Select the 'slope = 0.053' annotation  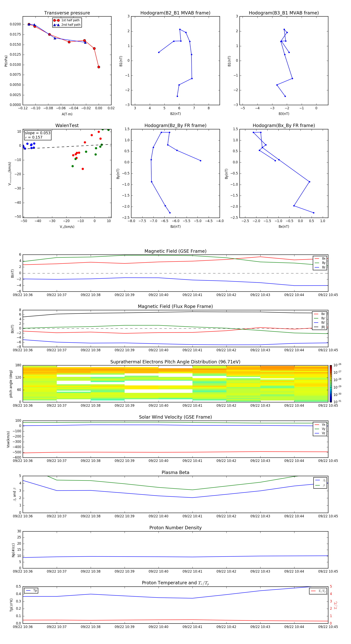[x=37, y=133]
